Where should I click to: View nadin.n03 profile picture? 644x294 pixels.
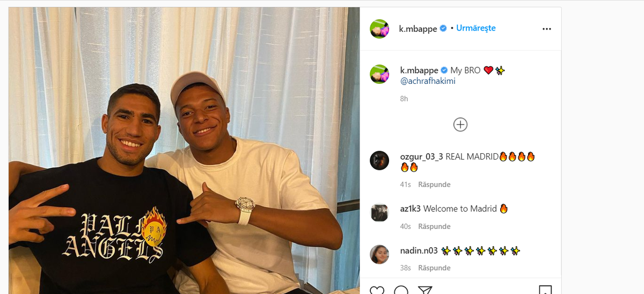(379, 254)
